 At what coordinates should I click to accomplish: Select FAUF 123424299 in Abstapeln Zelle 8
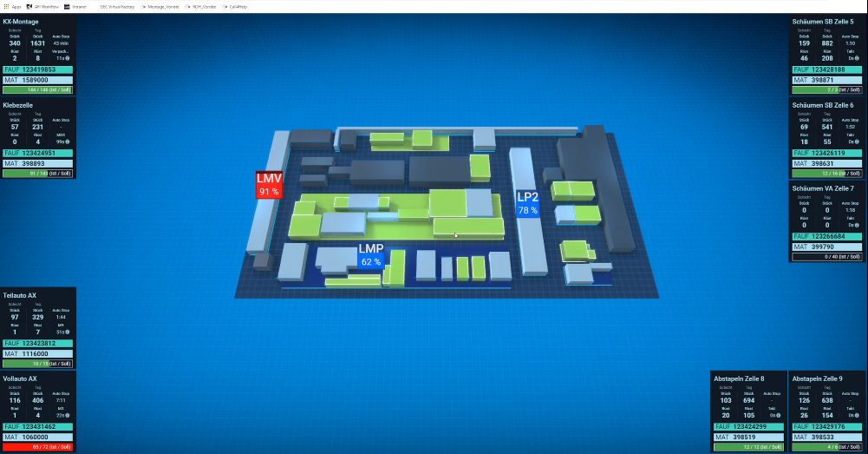[x=748, y=426]
